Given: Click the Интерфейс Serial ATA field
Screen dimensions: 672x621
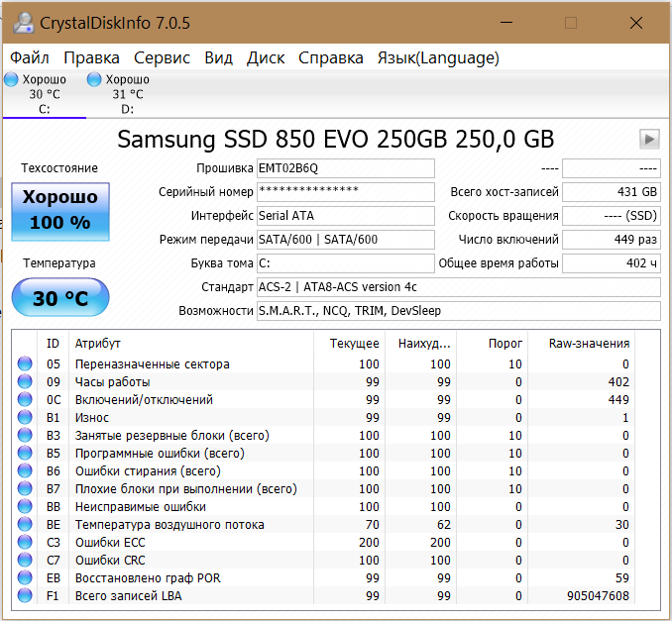Looking at the screenshot, I should [346, 216].
